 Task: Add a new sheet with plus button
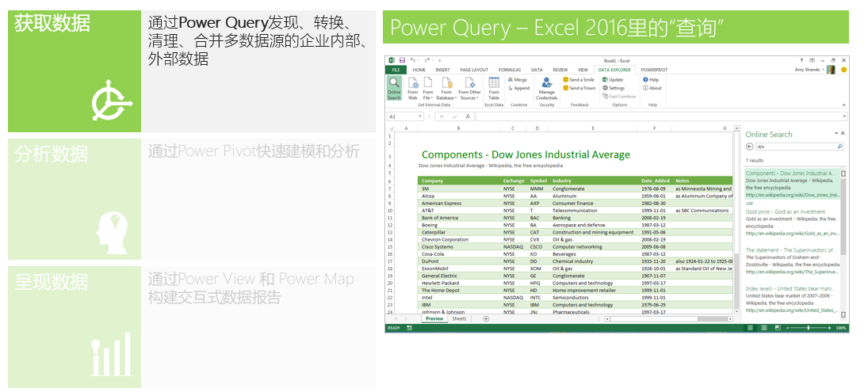pos(486,319)
